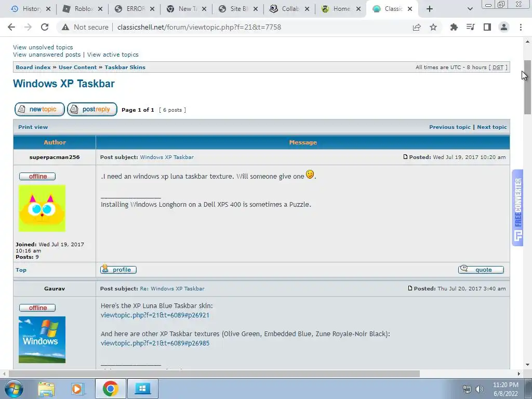Launch the media player taskbar icon

click(77, 389)
